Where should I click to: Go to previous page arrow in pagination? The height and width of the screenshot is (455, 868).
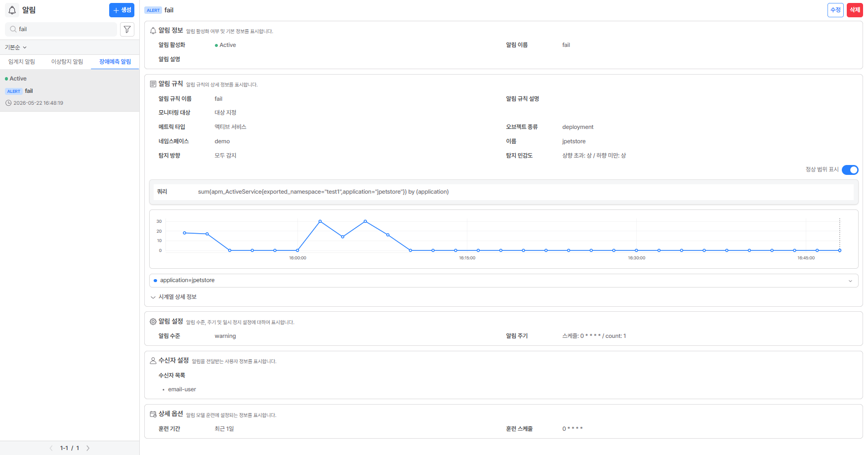click(51, 448)
